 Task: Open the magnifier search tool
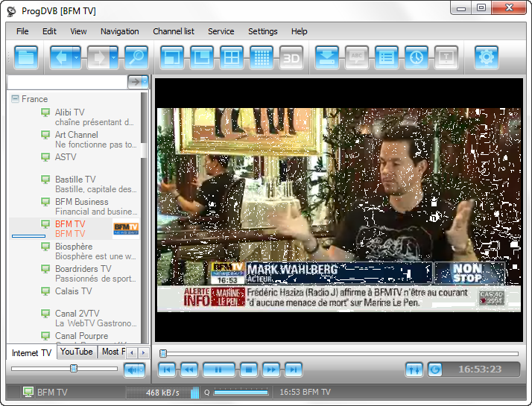(136, 57)
